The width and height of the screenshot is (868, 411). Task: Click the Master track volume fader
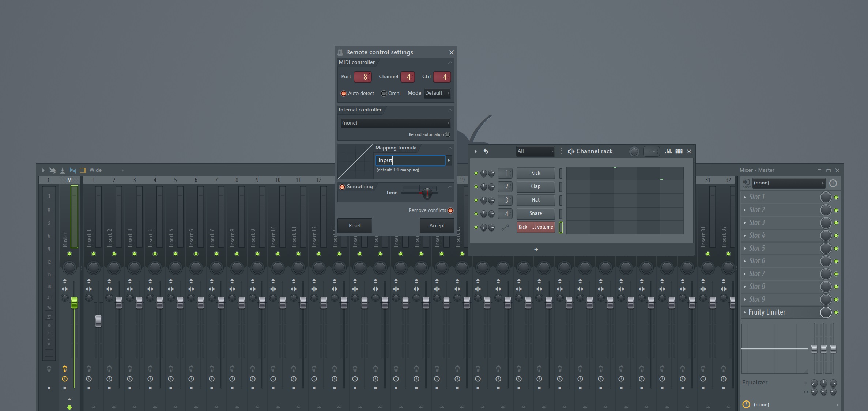click(x=74, y=302)
